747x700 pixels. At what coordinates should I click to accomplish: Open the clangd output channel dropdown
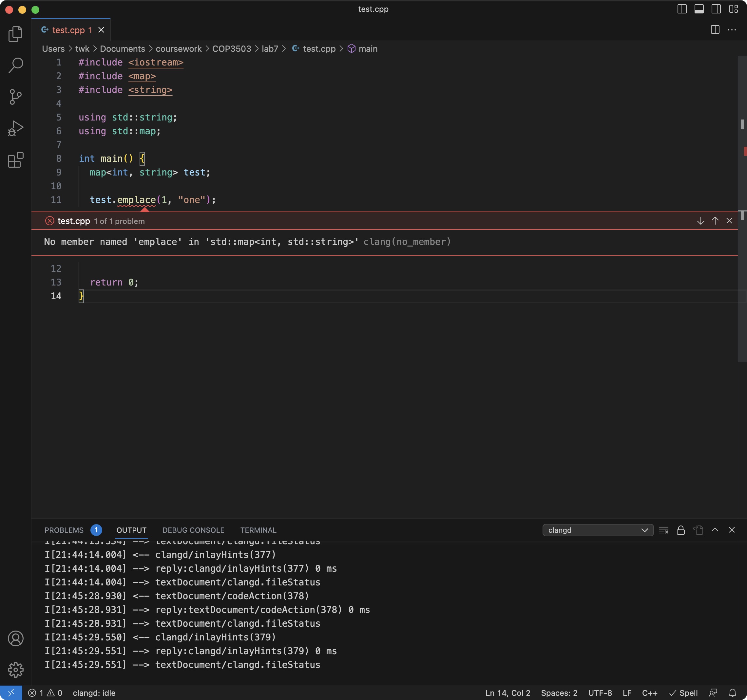[598, 530]
